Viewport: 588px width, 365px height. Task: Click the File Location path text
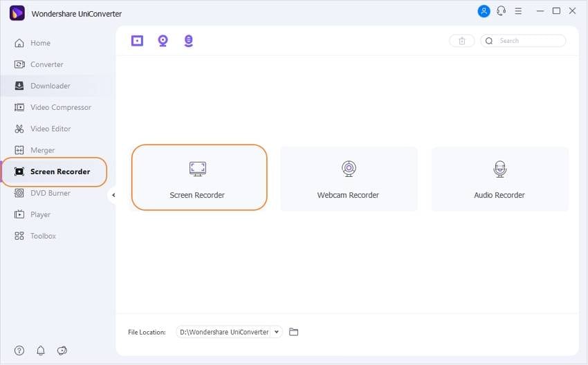(x=224, y=332)
